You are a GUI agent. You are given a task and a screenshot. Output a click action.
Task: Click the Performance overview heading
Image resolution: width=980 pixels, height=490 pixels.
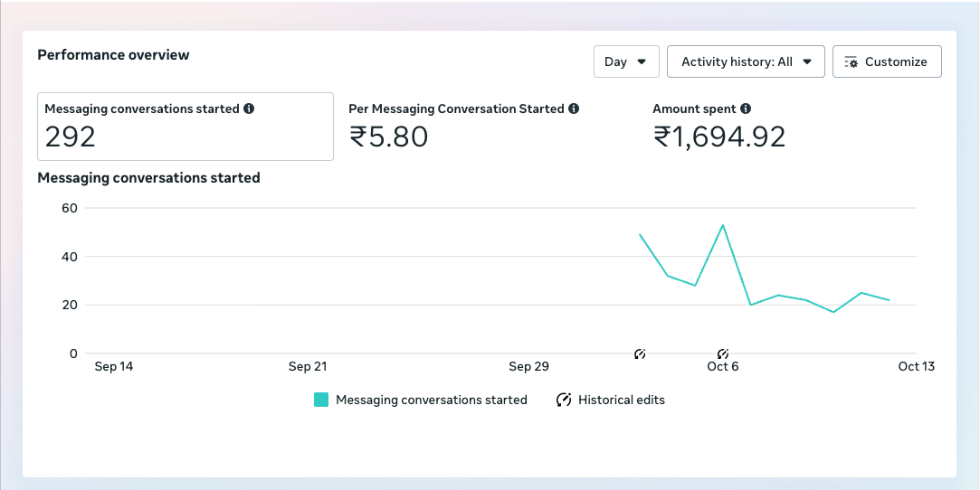point(113,55)
